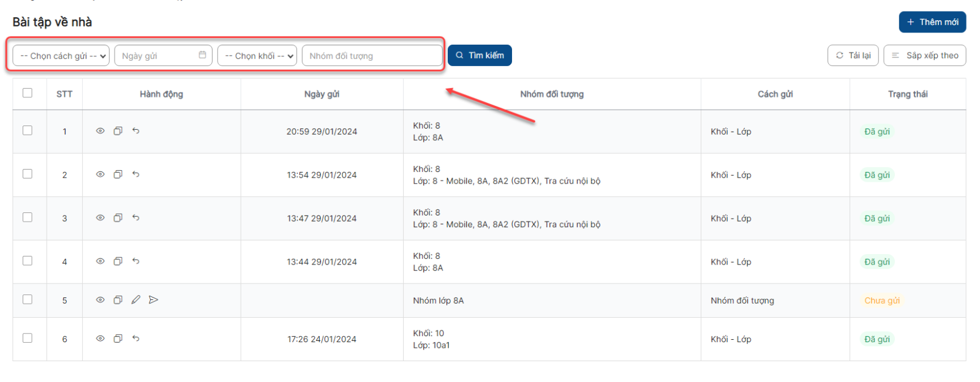
Task: Click the calendar icon in Ngày gửi field
Action: tap(203, 55)
